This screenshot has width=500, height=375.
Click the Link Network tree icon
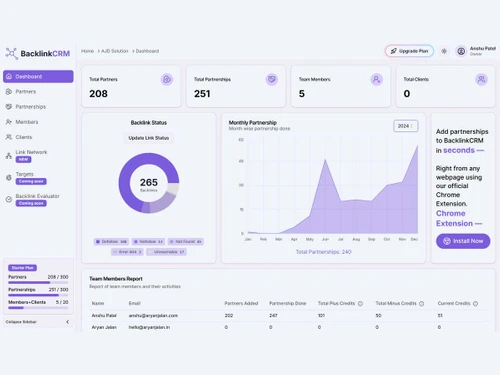(9, 156)
